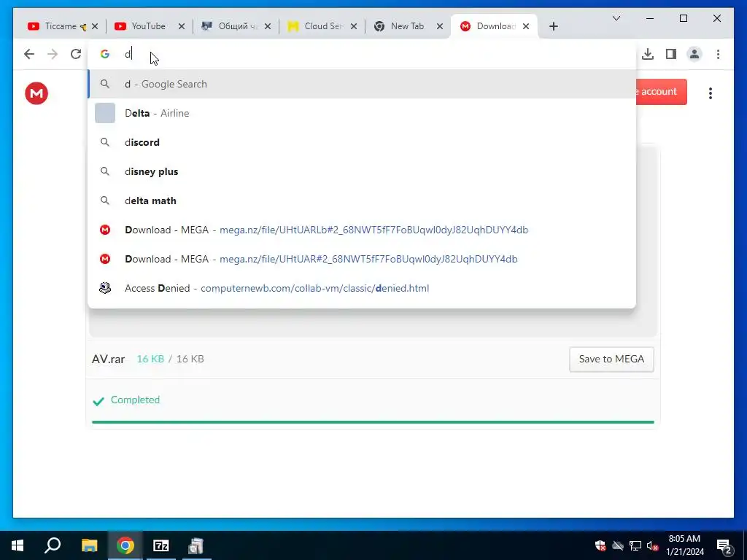
Task: Open a new tab with plus button
Action: pyautogui.click(x=553, y=26)
